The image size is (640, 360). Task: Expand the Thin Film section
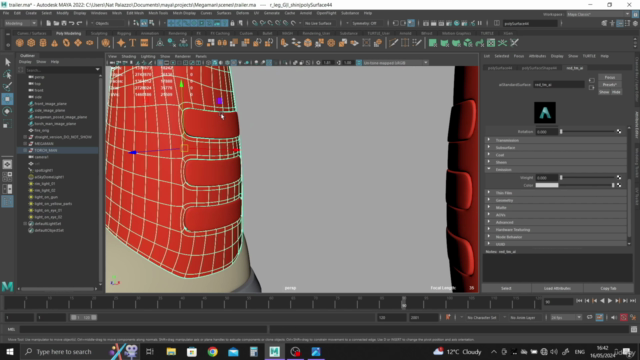557,193
